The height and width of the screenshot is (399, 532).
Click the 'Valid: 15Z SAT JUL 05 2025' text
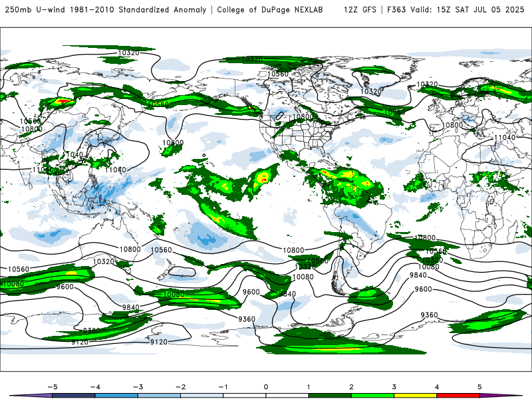pos(467,10)
